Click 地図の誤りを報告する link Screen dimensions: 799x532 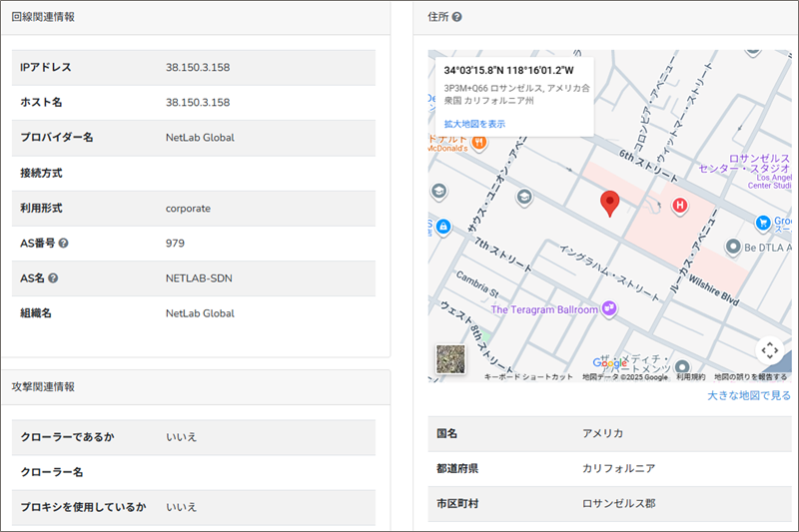(x=750, y=377)
